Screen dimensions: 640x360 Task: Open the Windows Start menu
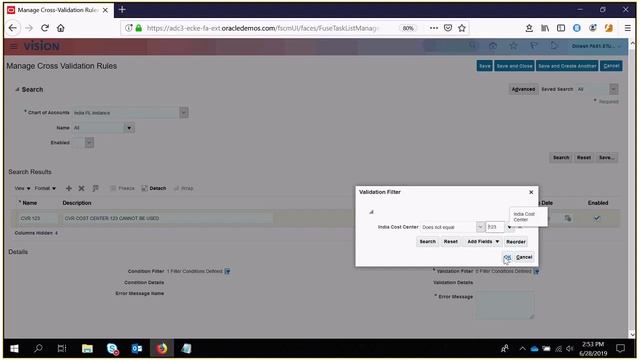(14, 349)
